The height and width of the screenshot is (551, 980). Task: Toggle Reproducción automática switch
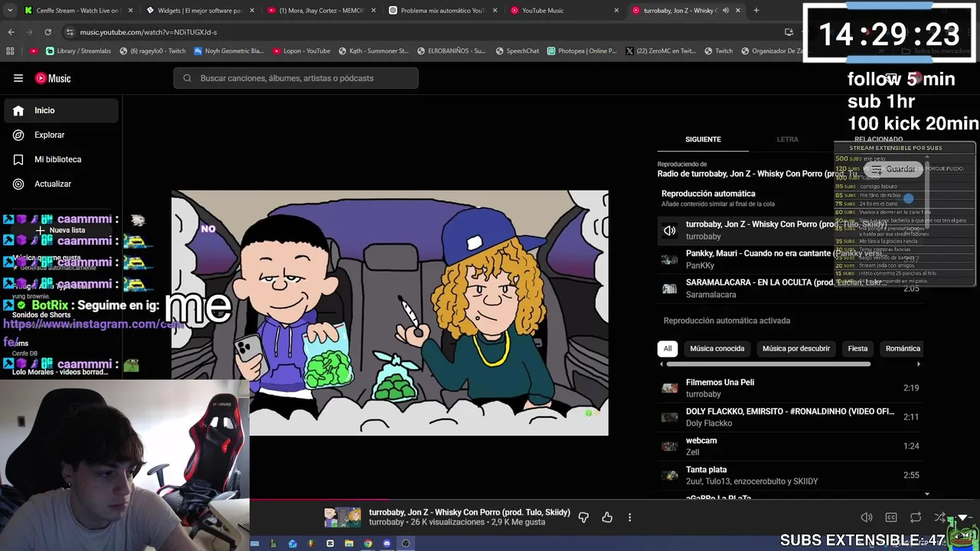pyautogui.click(x=908, y=198)
